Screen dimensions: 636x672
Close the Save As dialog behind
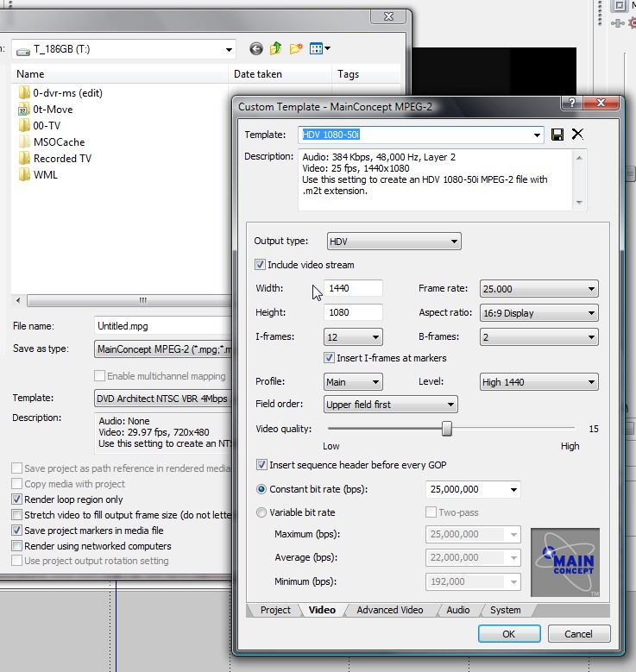click(388, 16)
